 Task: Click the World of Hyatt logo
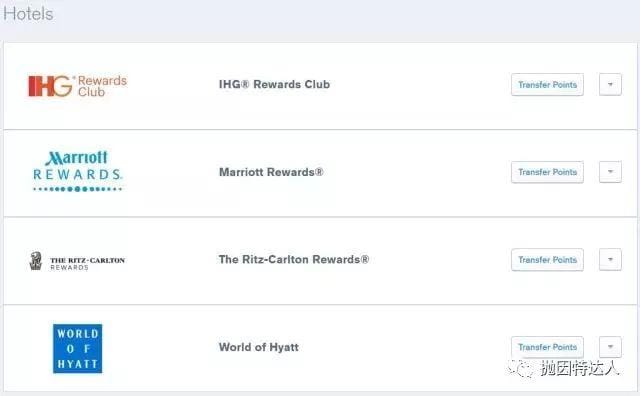tap(78, 348)
